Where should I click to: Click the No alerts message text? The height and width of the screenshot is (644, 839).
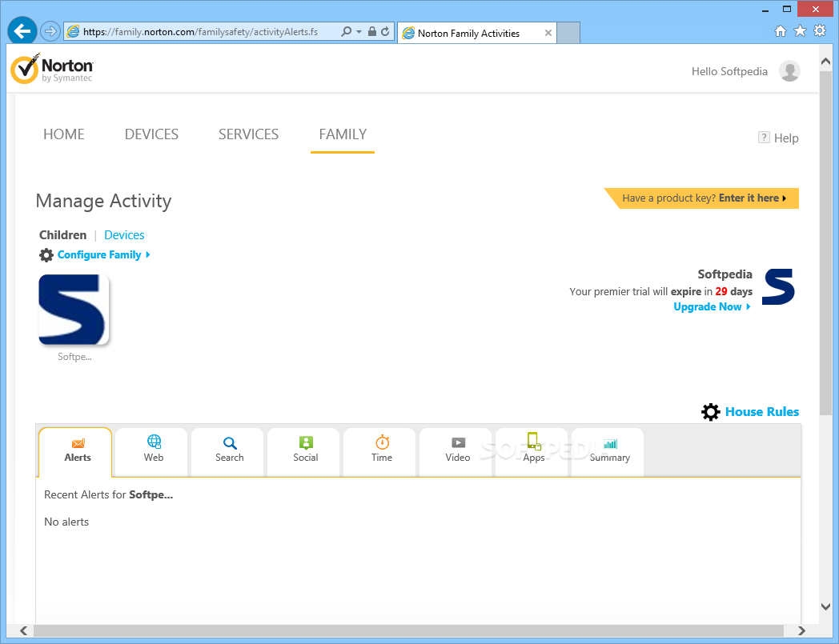point(66,522)
